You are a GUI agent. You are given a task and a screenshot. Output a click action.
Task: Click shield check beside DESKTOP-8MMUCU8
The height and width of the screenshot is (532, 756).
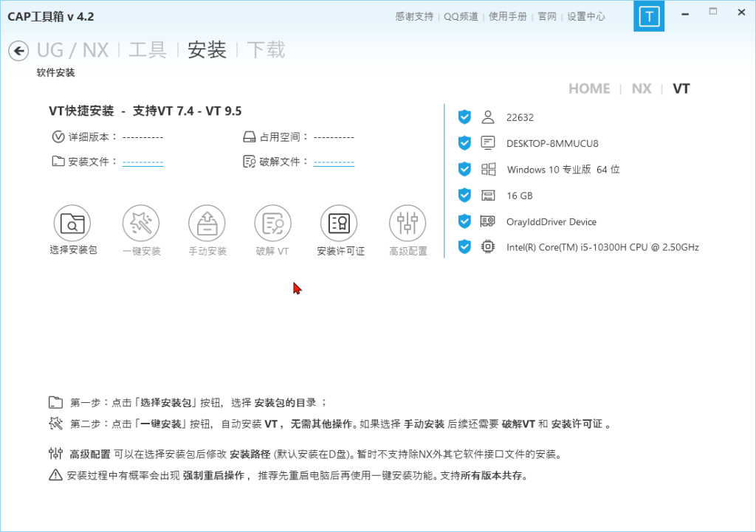click(x=464, y=142)
